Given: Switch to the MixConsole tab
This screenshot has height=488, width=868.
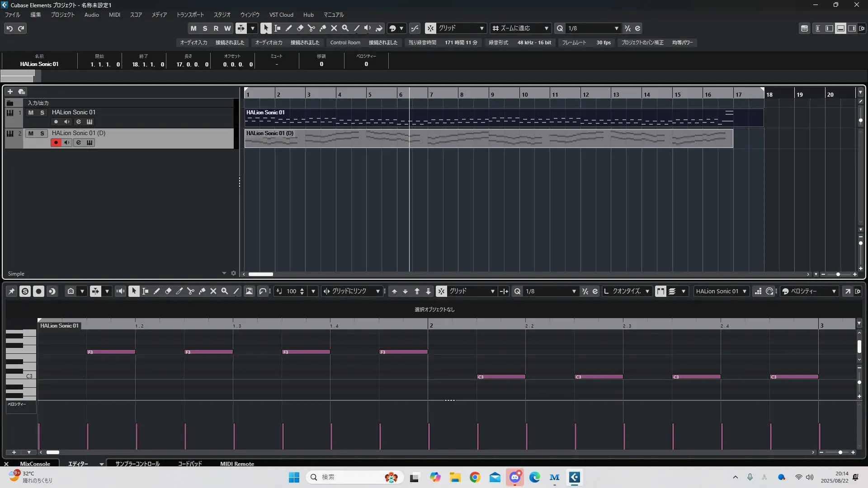Looking at the screenshot, I should 35,464.
